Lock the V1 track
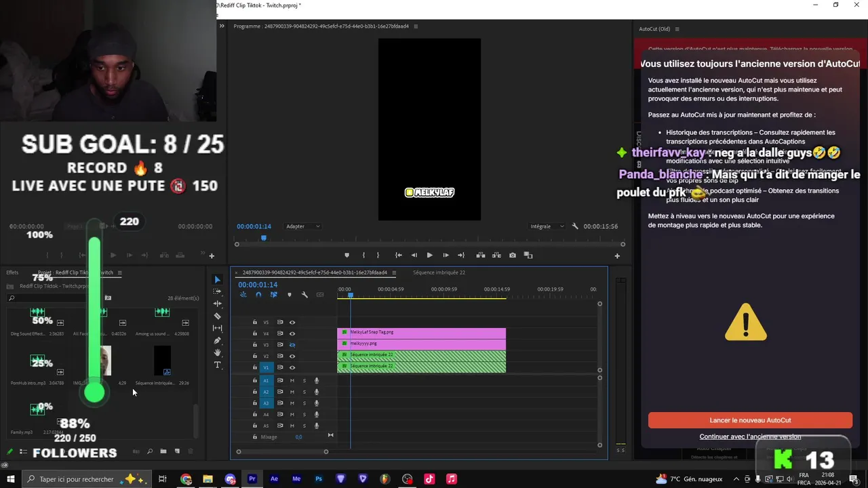Viewport: 868px width, 488px height. point(255,367)
